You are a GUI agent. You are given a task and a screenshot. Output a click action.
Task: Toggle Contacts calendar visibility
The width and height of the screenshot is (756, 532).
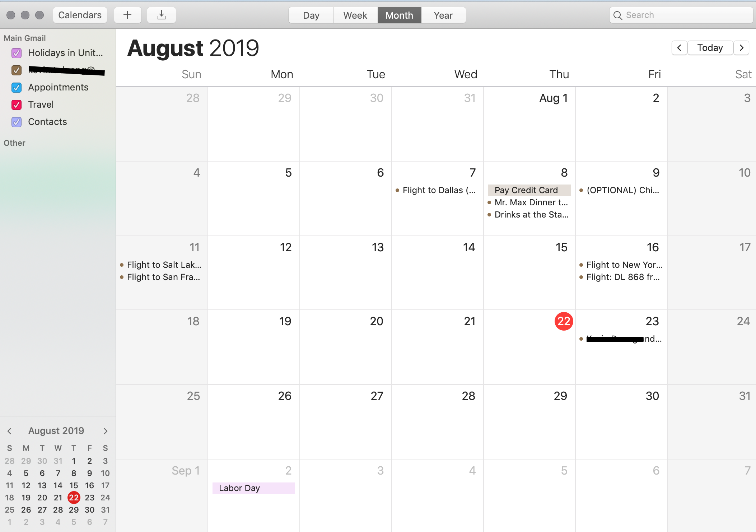coord(16,121)
